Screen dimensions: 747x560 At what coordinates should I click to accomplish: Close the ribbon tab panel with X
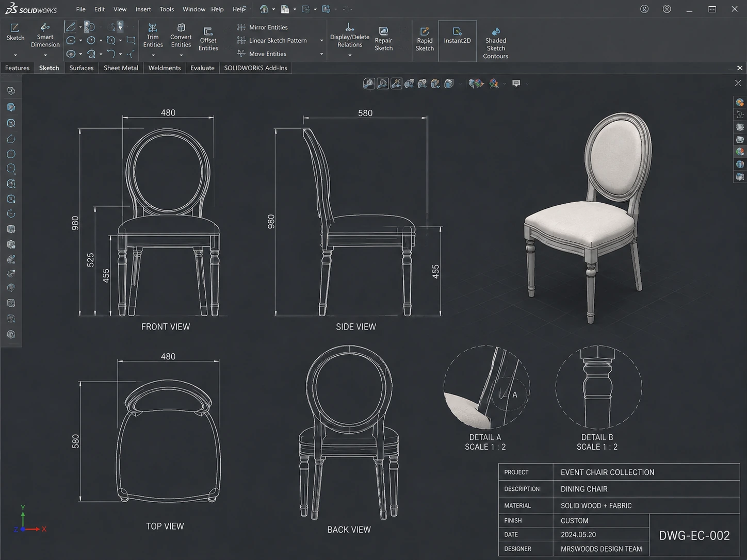[740, 68]
